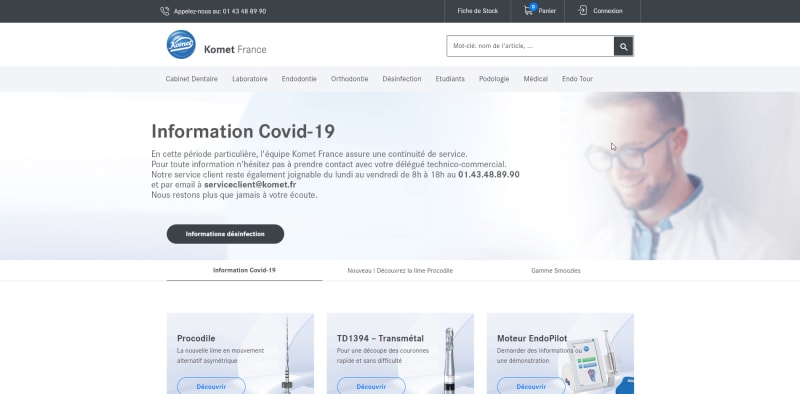800x394 pixels.
Task: Open the Endo Tour menu
Action: click(578, 79)
